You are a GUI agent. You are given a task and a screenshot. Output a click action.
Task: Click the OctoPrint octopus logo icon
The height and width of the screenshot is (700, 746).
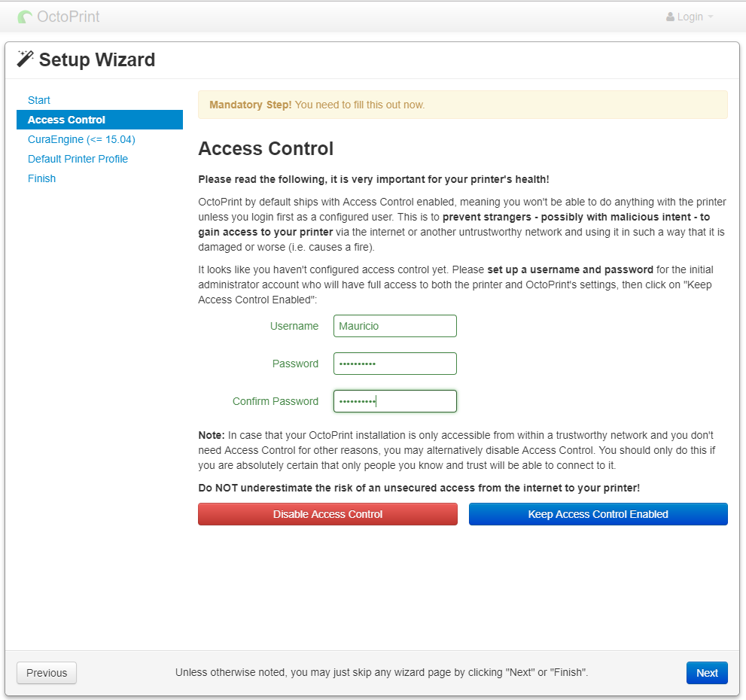[x=26, y=17]
